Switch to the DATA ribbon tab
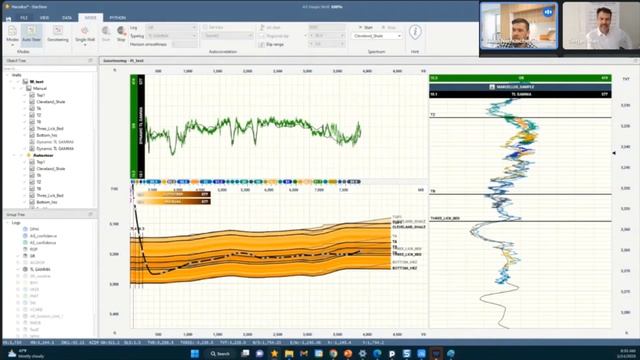Image resolution: width=640 pixels, height=360 pixels. click(67, 18)
